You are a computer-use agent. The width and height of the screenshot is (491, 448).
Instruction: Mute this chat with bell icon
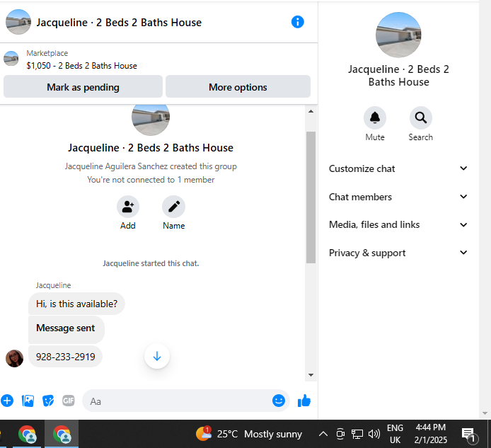pos(374,118)
